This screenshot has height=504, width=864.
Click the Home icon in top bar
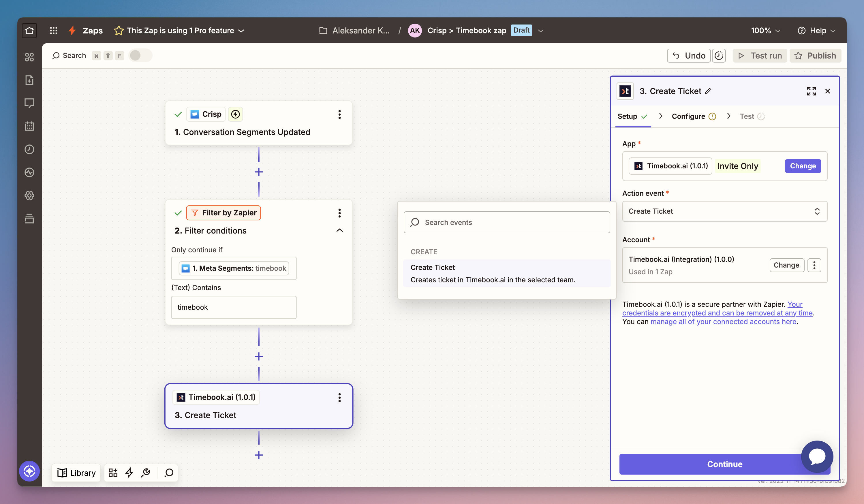coord(29,31)
